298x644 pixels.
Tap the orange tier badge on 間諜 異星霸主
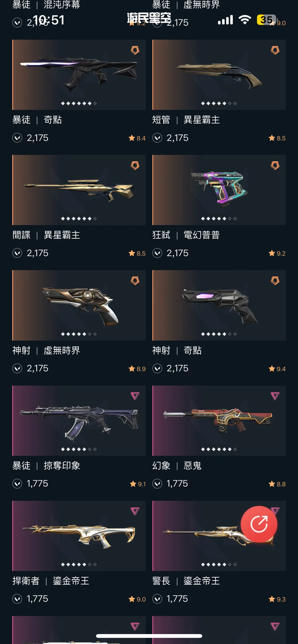coord(135,165)
